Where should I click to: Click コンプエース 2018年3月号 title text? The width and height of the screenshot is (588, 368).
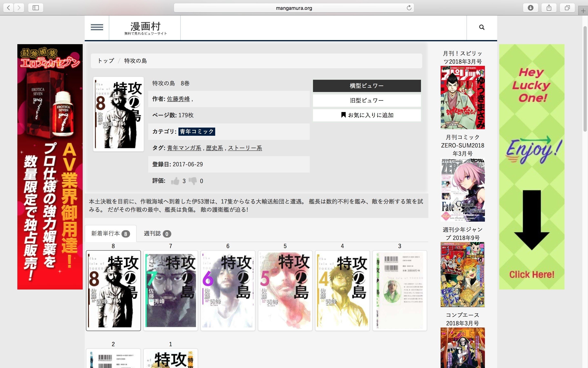[x=463, y=319]
